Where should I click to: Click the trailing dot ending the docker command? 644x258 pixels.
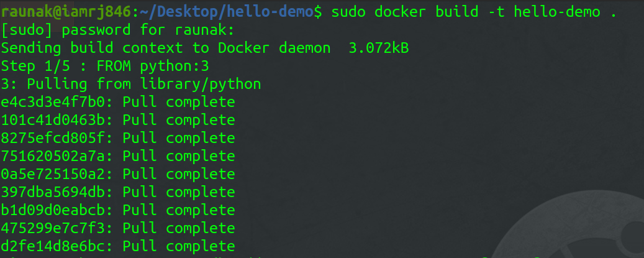(614, 12)
